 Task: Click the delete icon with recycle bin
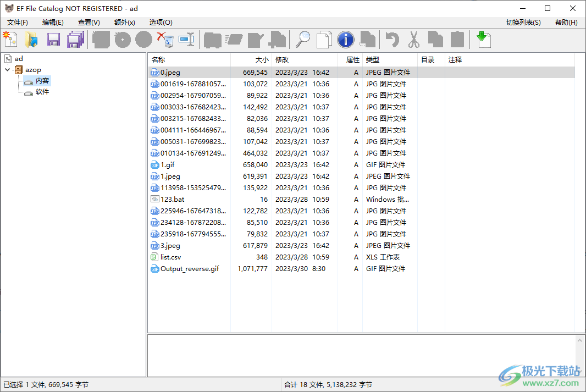(165, 39)
